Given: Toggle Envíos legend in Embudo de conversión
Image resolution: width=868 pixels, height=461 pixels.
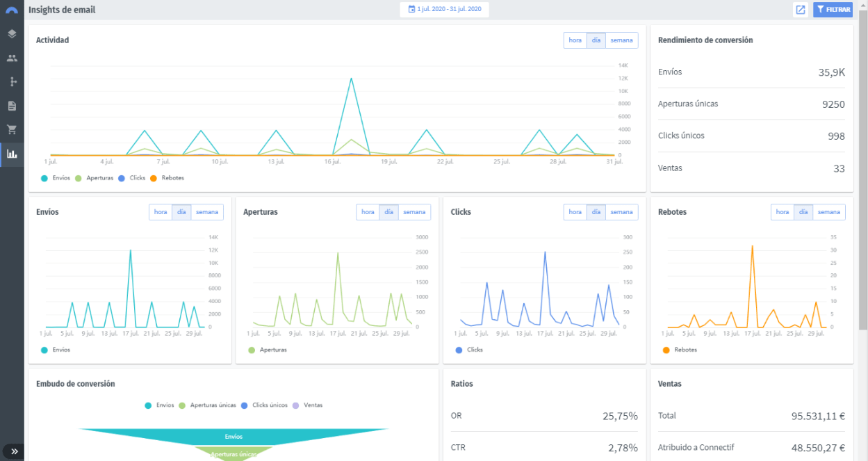Looking at the screenshot, I should 159,405.
